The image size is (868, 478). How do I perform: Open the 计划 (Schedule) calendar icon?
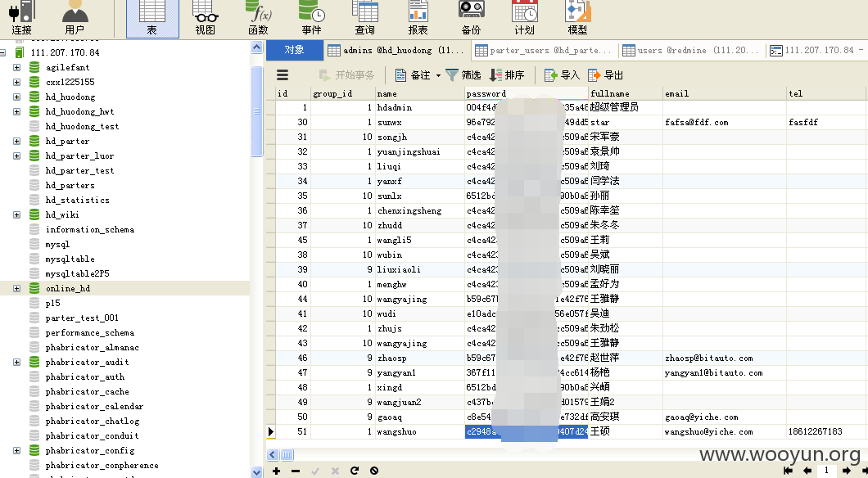[524, 18]
